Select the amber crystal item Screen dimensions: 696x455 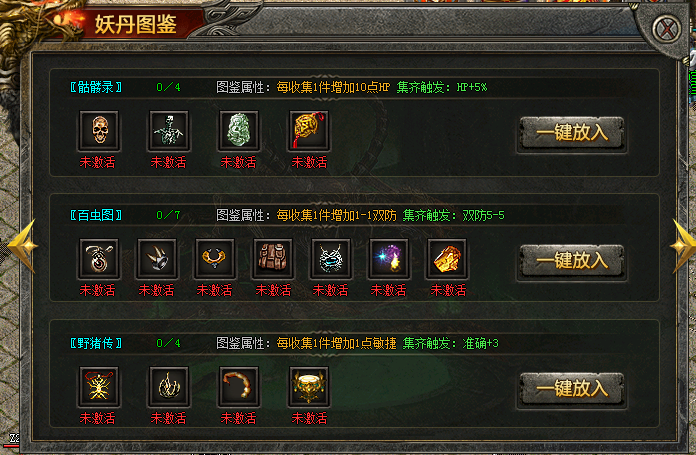[x=447, y=258]
